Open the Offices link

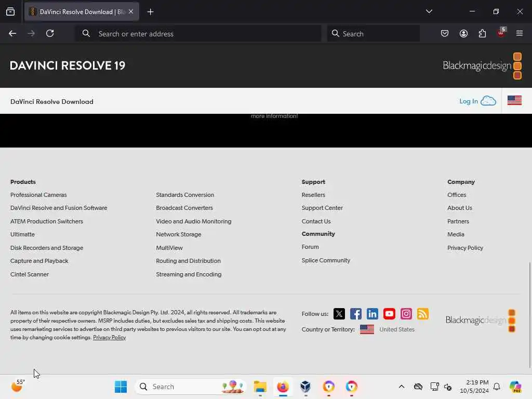(x=457, y=195)
